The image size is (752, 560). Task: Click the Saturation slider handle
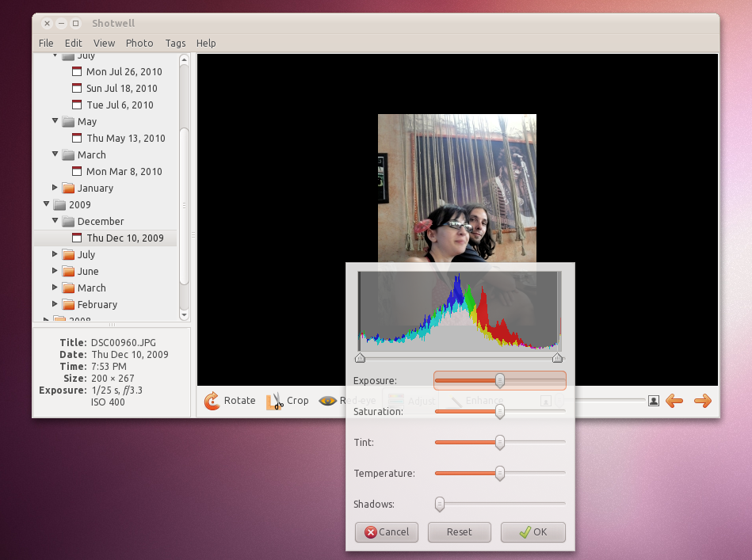click(x=500, y=411)
